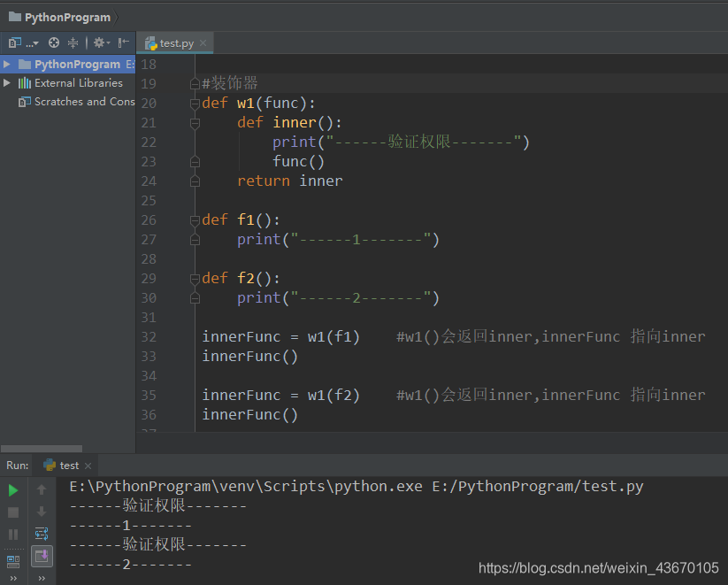Collapse def f1 fold marker on line 26

point(195,220)
